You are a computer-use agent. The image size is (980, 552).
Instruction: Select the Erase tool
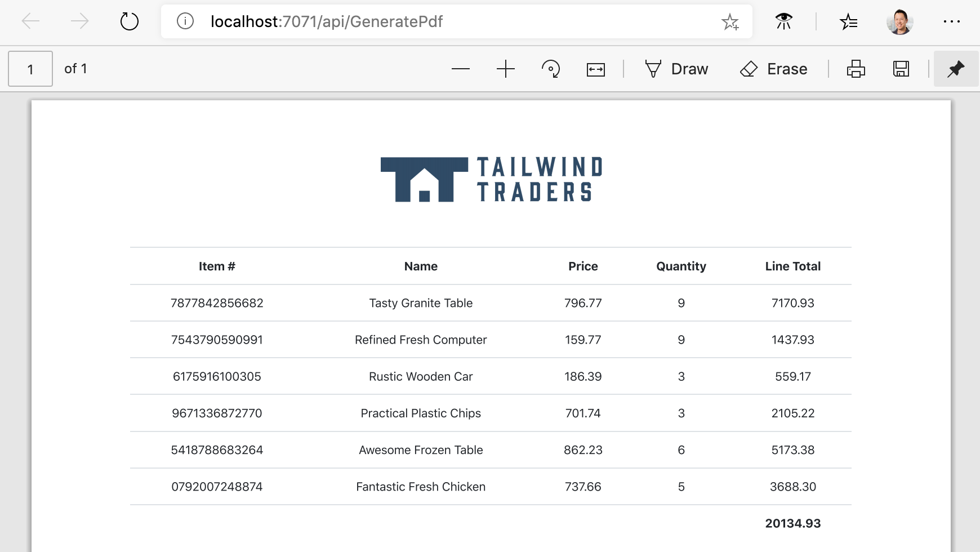pos(773,69)
